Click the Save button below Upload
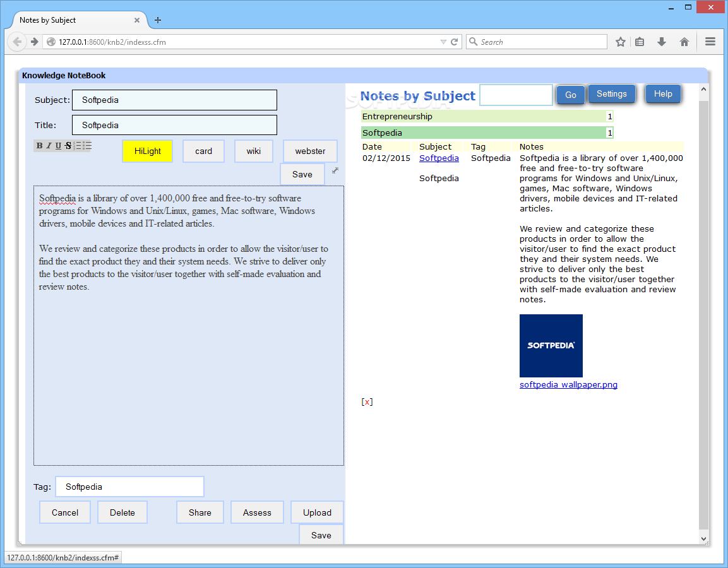The height and width of the screenshot is (568, 728). [321, 535]
